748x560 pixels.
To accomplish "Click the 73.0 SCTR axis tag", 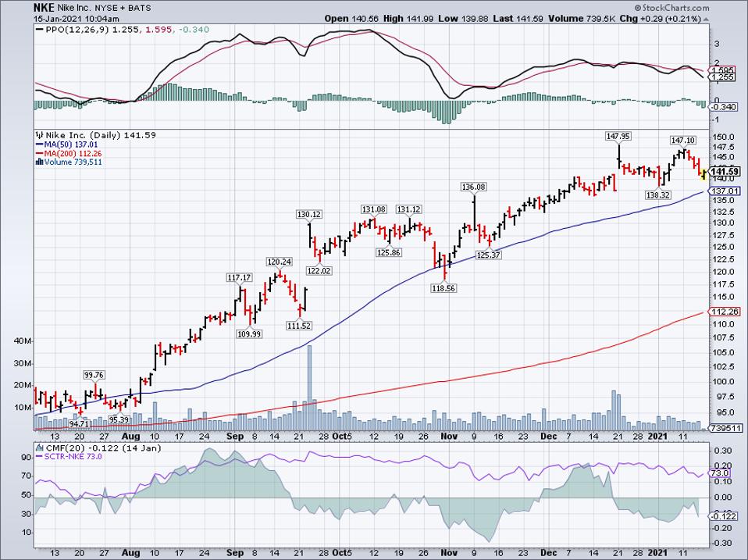I will click(719, 473).
